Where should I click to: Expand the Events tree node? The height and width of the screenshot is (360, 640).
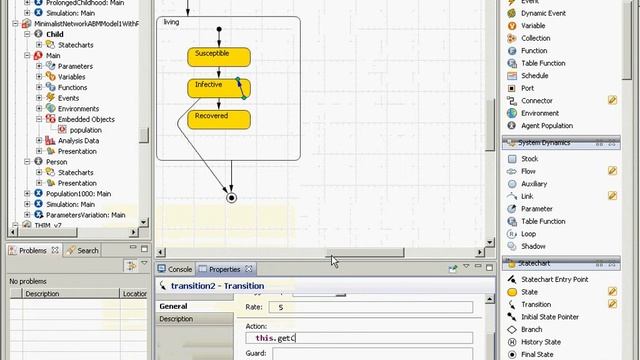39,98
